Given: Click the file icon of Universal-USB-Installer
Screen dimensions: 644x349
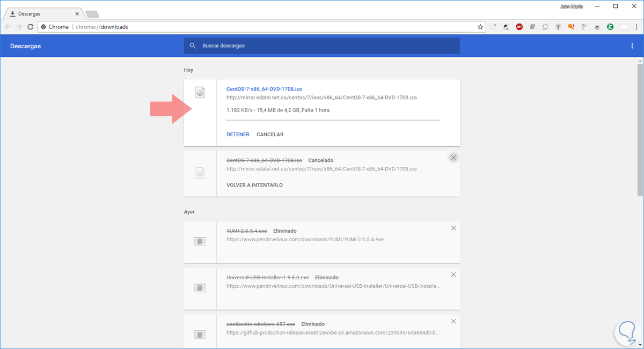Looking at the screenshot, I should click(x=200, y=288).
